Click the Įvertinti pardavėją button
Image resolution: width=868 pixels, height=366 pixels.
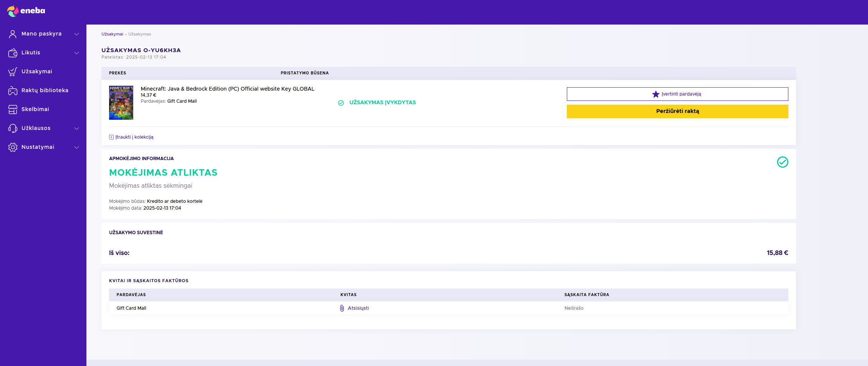(x=677, y=94)
